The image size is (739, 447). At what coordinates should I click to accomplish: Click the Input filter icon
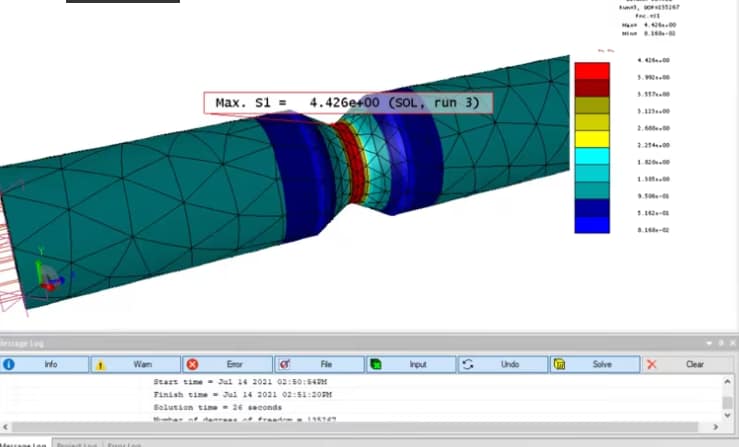coord(375,365)
